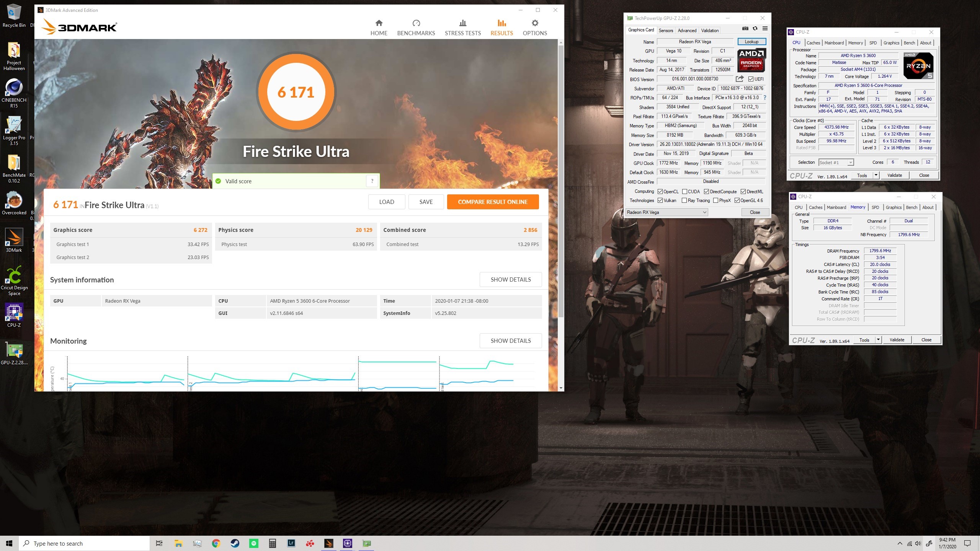Click the GPU-Z refresh icon
980x551 pixels.
tap(755, 29)
